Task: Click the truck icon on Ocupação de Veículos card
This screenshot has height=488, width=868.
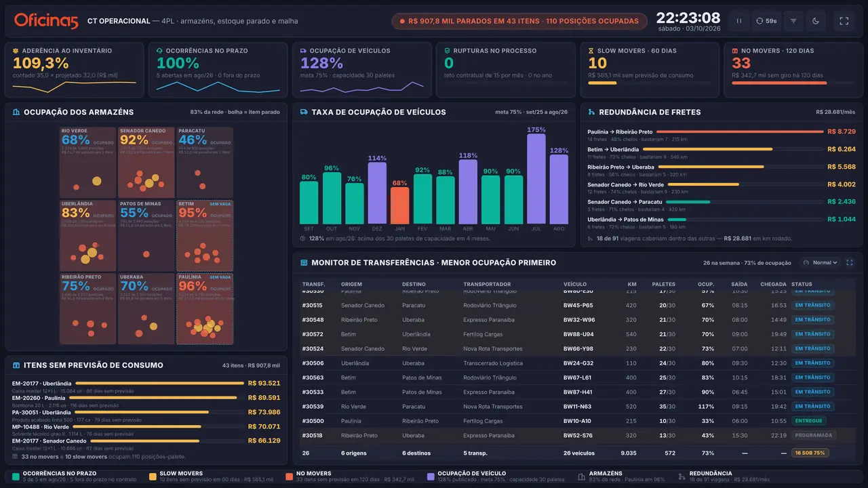Action: coord(304,51)
